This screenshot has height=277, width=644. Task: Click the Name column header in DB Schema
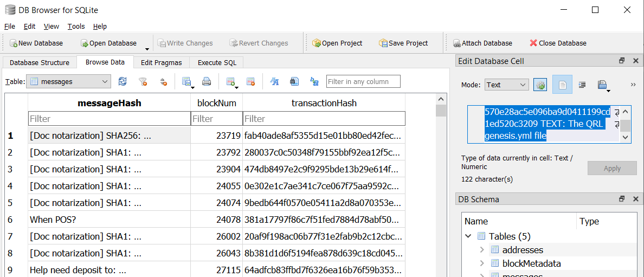(x=519, y=222)
